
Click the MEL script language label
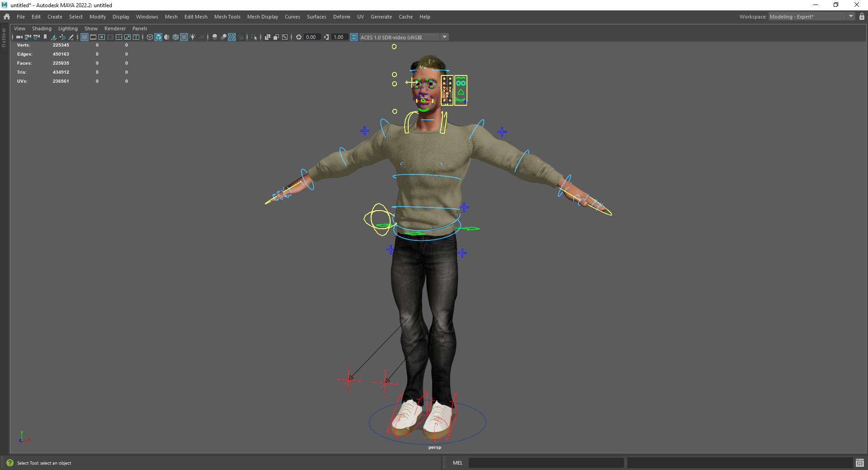[x=458, y=463]
